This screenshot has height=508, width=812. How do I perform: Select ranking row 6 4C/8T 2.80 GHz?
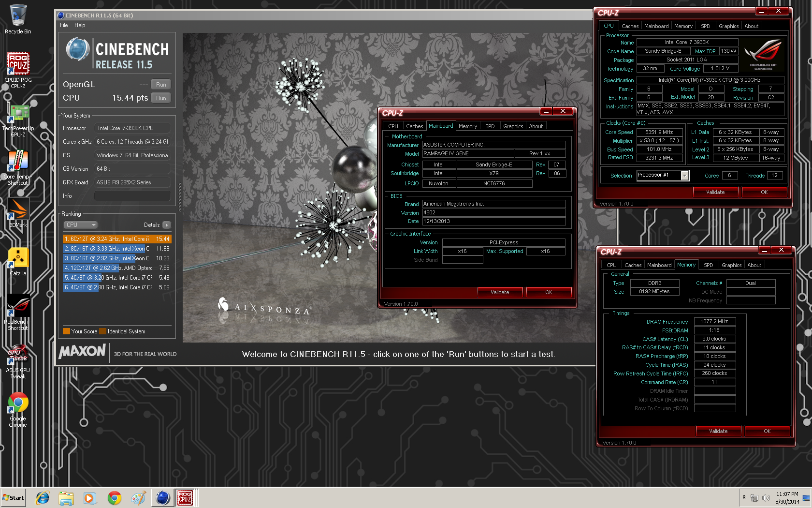[117, 287]
